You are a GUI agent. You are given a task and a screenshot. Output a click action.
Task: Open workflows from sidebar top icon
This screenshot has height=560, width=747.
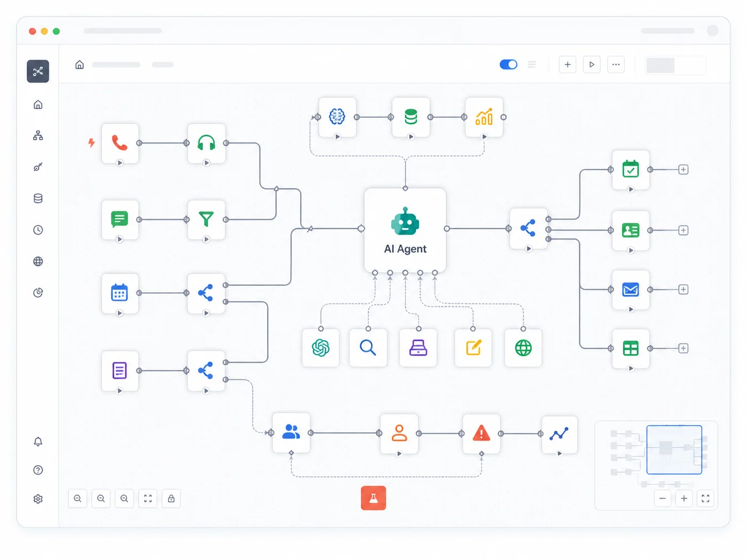click(x=38, y=71)
